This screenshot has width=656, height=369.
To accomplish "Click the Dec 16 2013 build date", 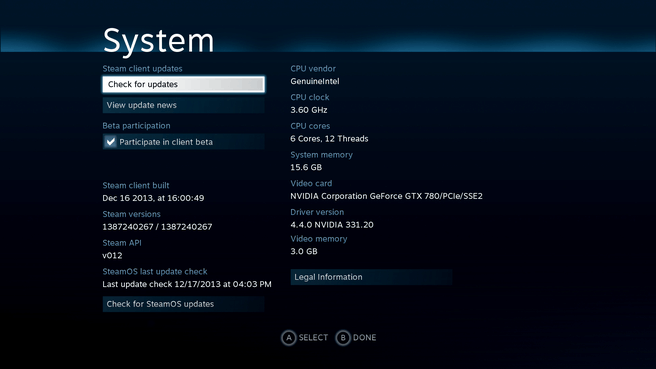I will (x=153, y=198).
